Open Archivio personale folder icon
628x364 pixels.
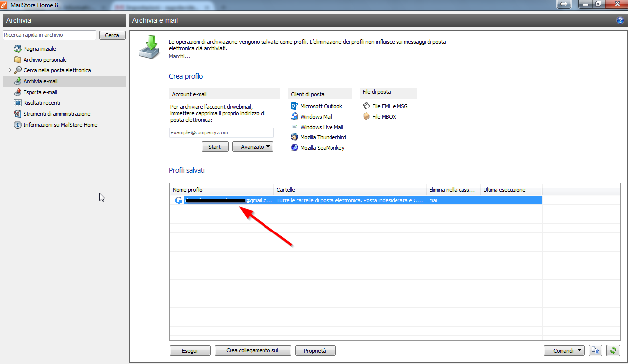18,60
